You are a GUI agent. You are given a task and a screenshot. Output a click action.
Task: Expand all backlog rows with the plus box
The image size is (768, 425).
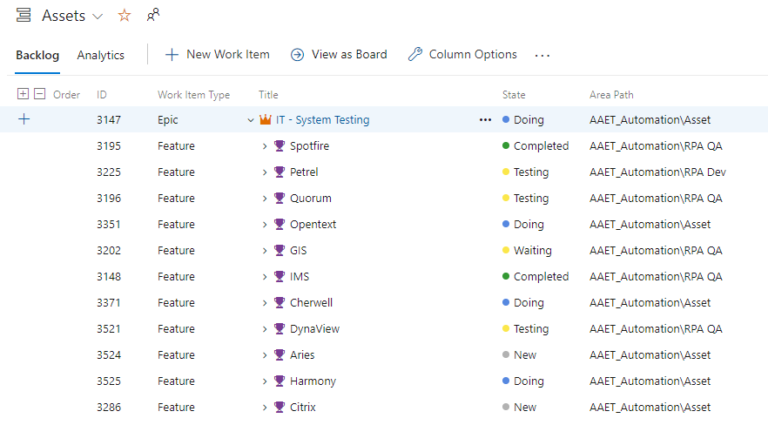click(24, 94)
